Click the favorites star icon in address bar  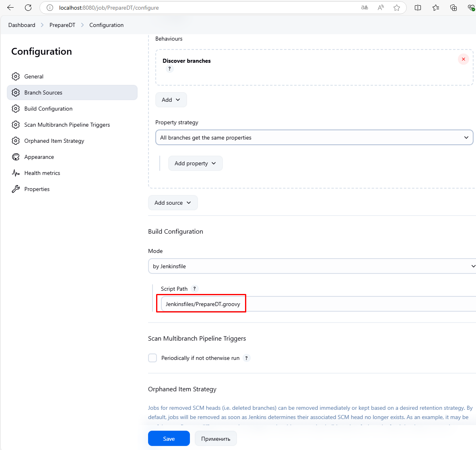(x=397, y=8)
